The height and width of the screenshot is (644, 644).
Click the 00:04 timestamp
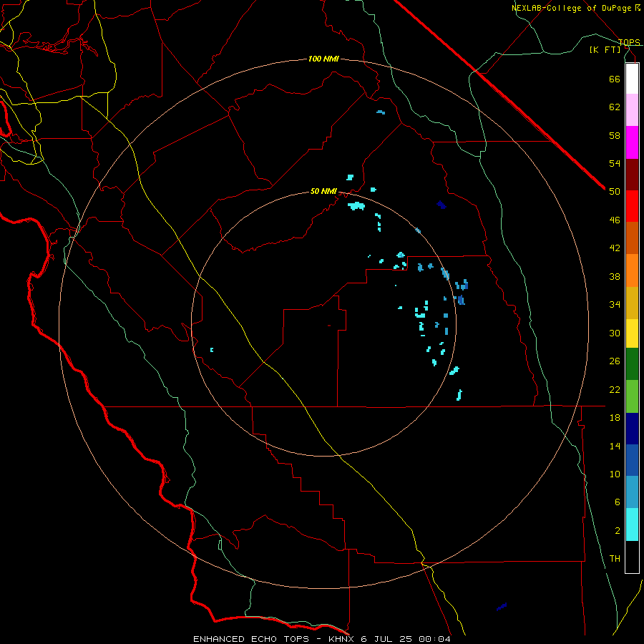(434, 639)
